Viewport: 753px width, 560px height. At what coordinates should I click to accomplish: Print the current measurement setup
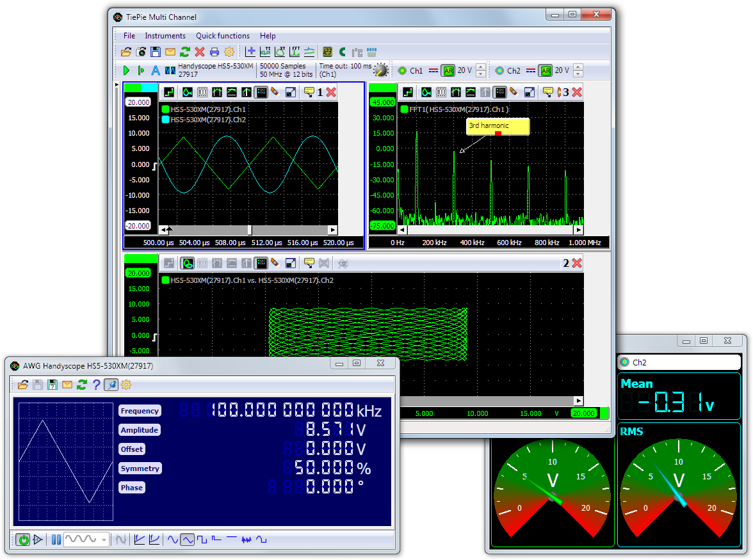(214, 52)
